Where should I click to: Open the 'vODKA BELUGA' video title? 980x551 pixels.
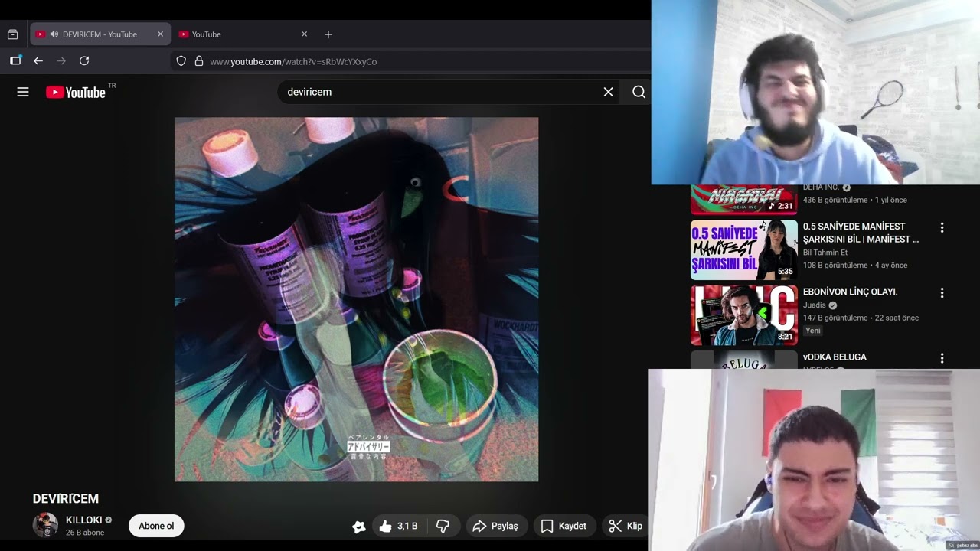pyautogui.click(x=835, y=357)
